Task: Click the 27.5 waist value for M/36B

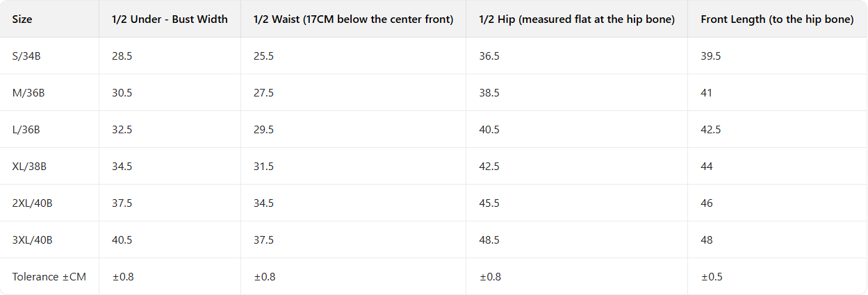Action: tap(263, 93)
